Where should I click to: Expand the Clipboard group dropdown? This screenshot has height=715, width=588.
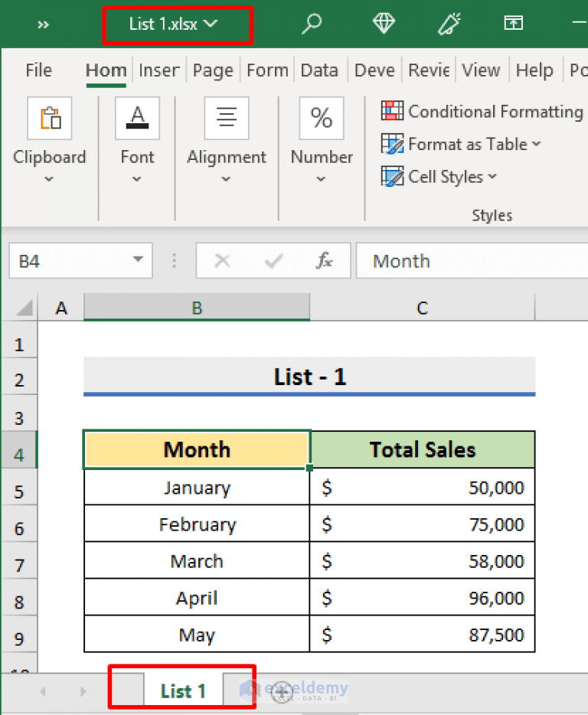(49, 179)
